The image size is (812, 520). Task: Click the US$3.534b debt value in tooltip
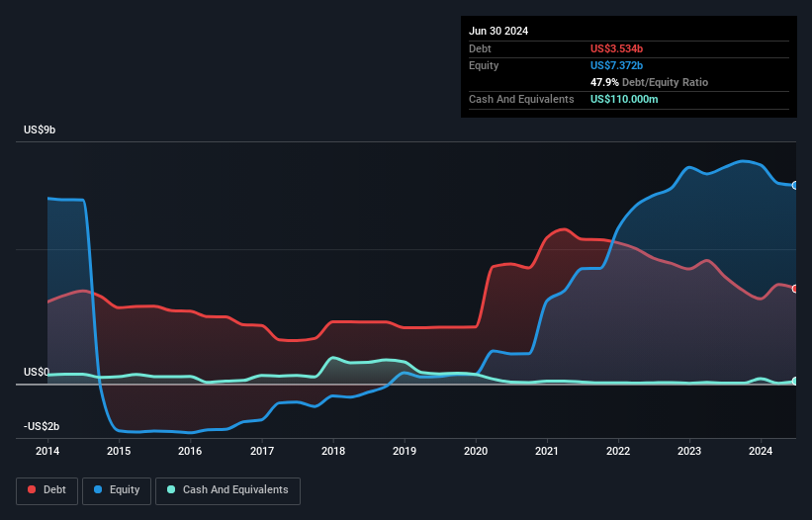(616, 48)
